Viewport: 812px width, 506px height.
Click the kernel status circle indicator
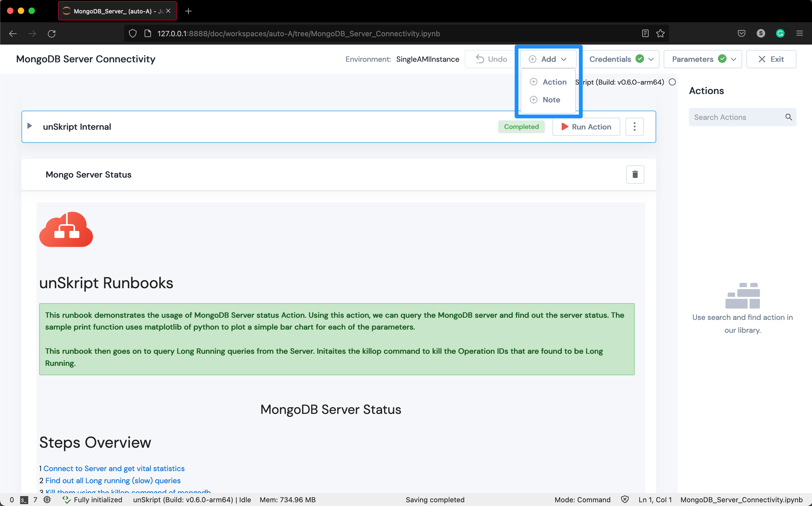pyautogui.click(x=672, y=82)
